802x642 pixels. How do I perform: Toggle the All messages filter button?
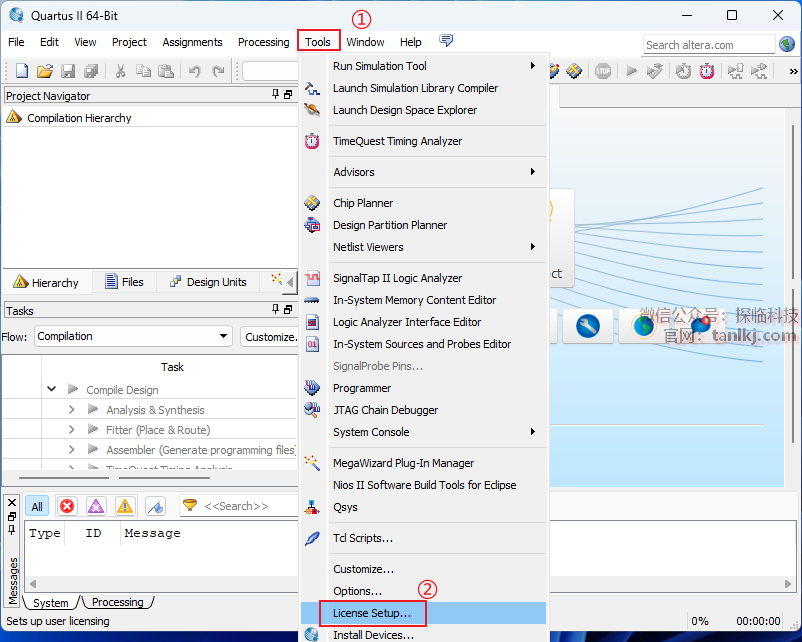point(37,506)
